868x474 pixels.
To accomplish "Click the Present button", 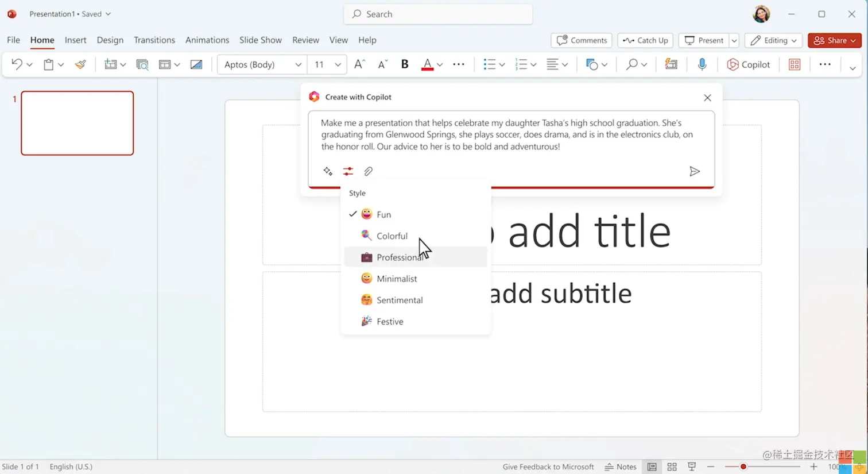I will point(704,40).
